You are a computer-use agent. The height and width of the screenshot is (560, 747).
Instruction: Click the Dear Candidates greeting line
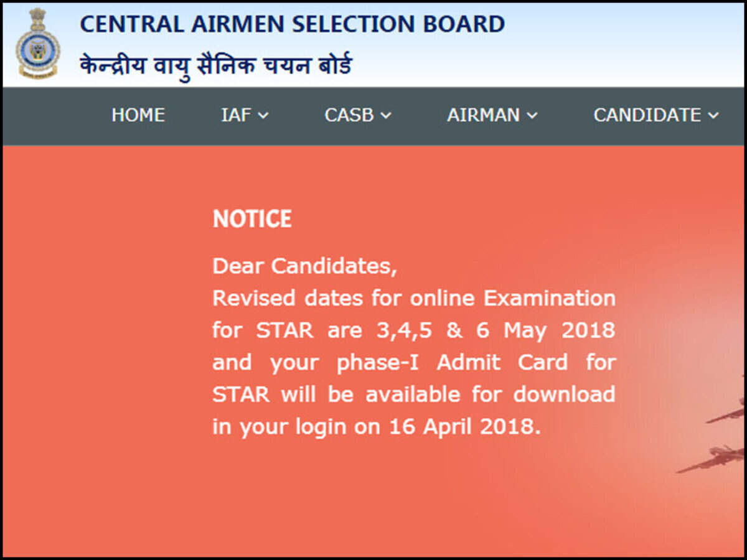(x=308, y=266)
